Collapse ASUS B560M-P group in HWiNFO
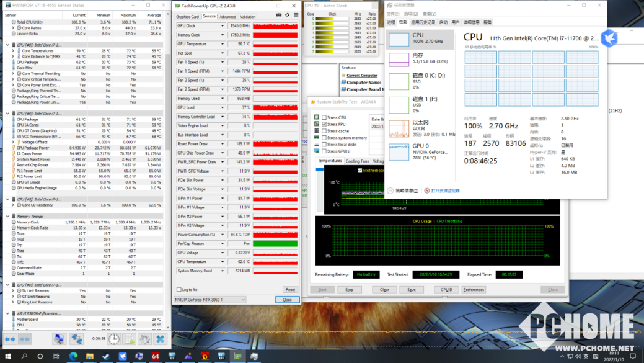Image resolution: width=644 pixels, height=363 pixels. click(8, 313)
